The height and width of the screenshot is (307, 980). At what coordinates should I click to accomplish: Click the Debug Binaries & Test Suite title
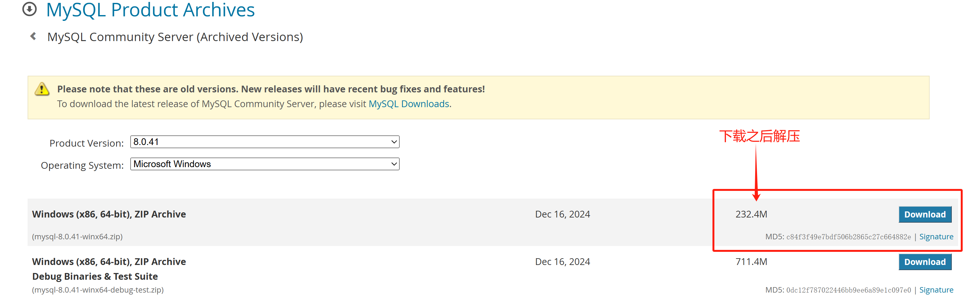95,277
